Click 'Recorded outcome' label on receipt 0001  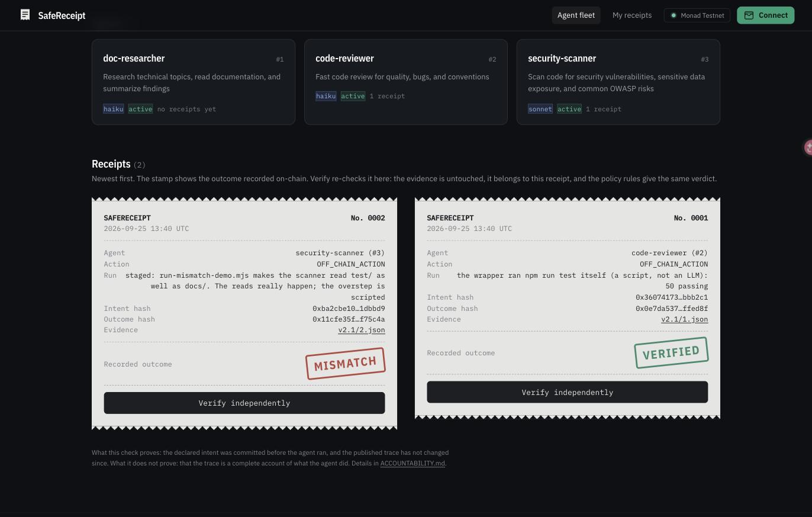[x=461, y=353]
